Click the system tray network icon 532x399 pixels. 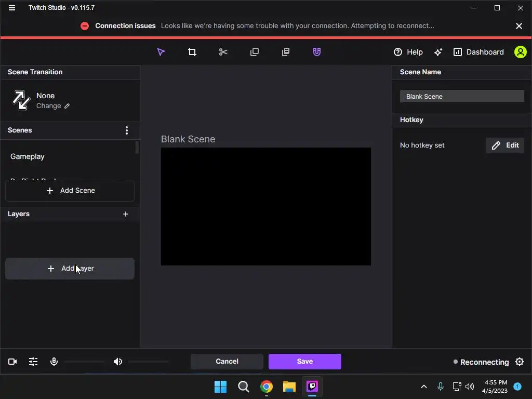(457, 387)
